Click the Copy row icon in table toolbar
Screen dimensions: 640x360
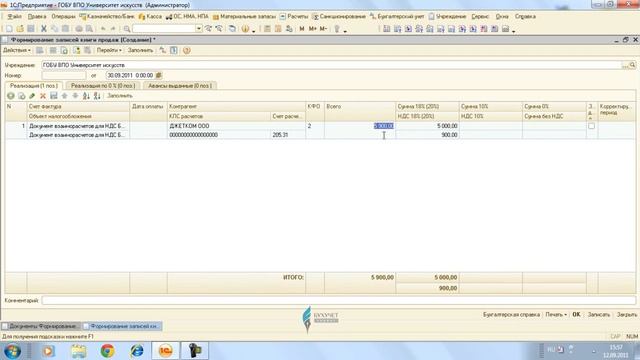point(21,96)
